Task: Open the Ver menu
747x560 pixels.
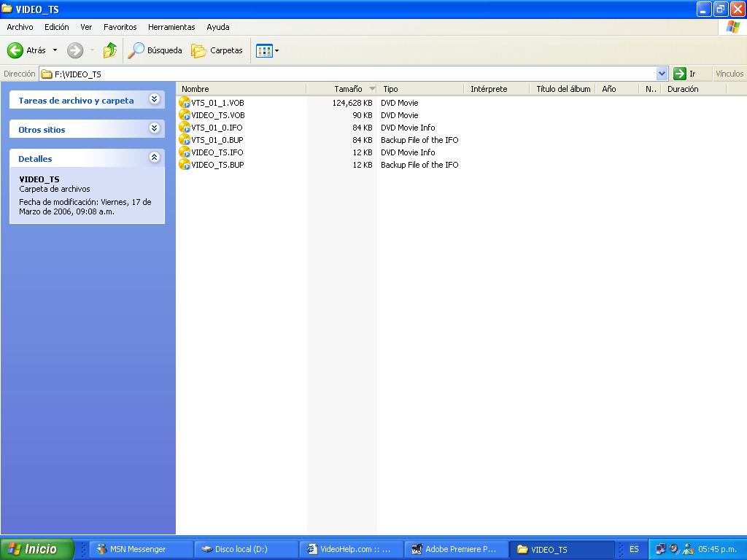Action: point(86,27)
